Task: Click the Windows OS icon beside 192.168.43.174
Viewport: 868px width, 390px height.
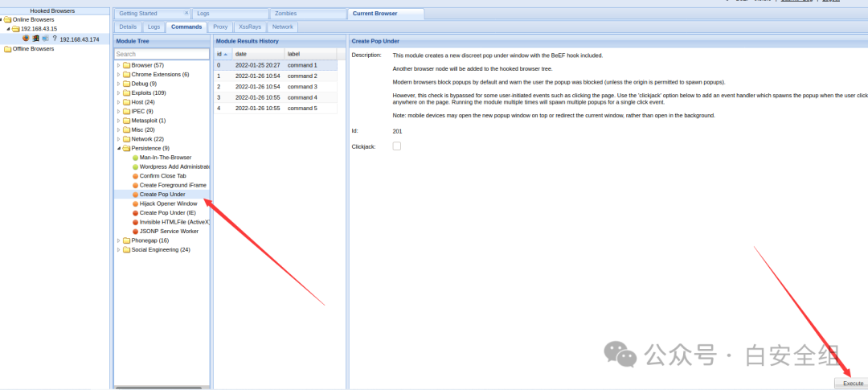Action: [x=35, y=39]
